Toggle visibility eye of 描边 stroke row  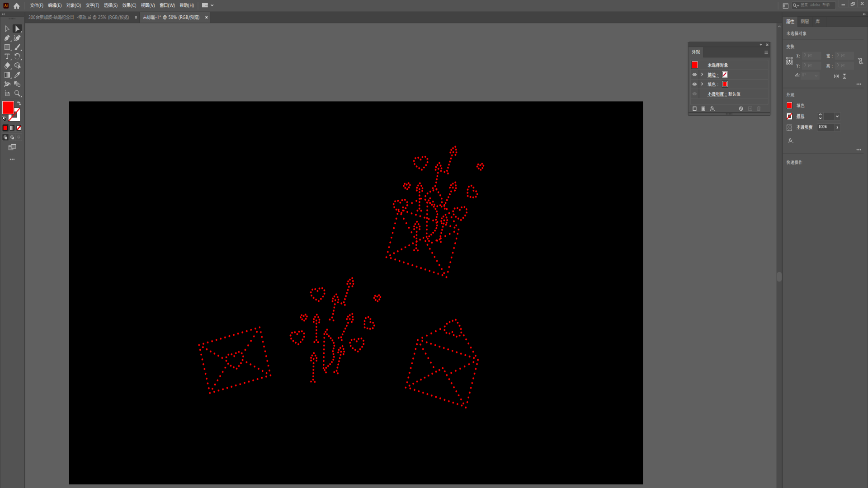[x=694, y=75]
